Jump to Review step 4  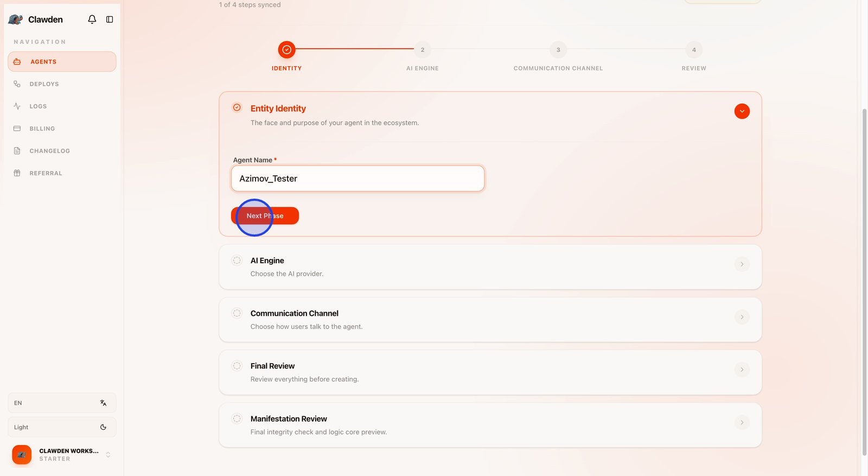point(694,50)
